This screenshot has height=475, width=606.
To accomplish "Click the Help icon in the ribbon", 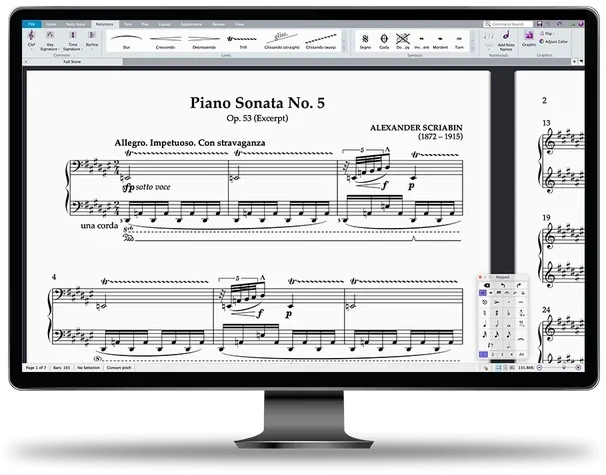I will tap(581, 24).
